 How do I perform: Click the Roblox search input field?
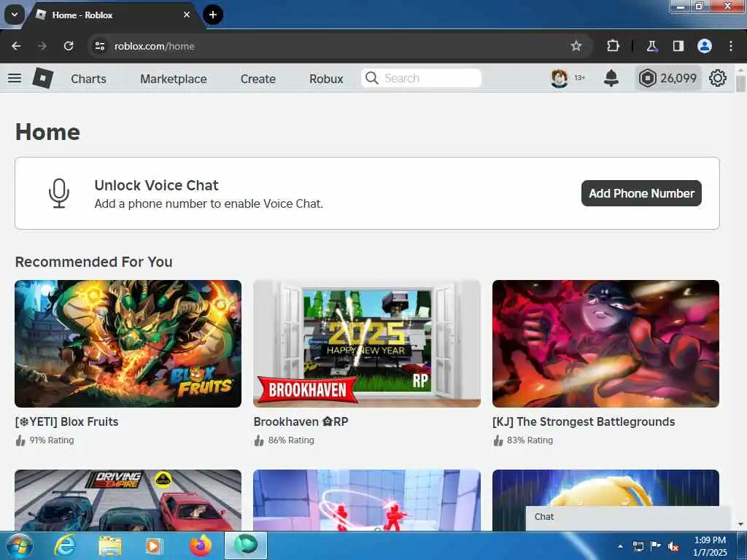click(421, 78)
